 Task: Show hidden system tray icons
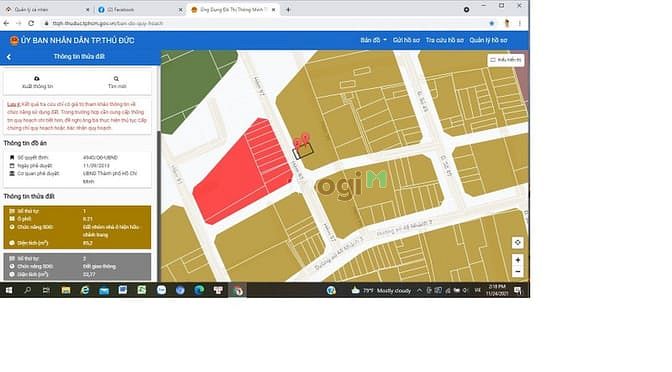pos(419,291)
